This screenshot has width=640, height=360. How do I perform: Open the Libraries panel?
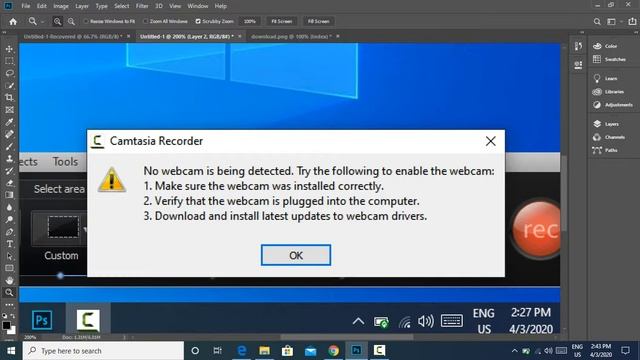pyautogui.click(x=609, y=91)
